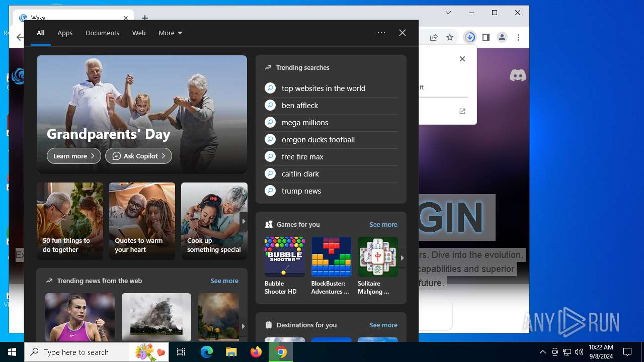Advance trending news with the right arrow

point(243,326)
